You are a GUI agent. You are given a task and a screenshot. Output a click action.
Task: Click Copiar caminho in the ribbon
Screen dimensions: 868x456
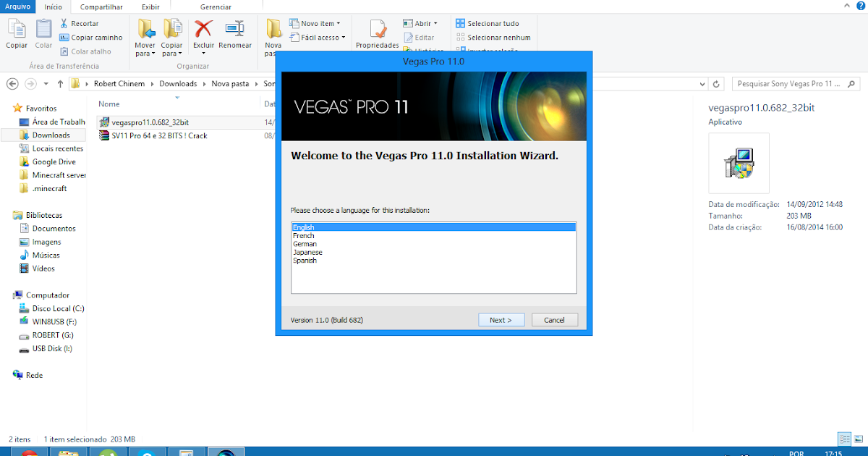point(90,38)
